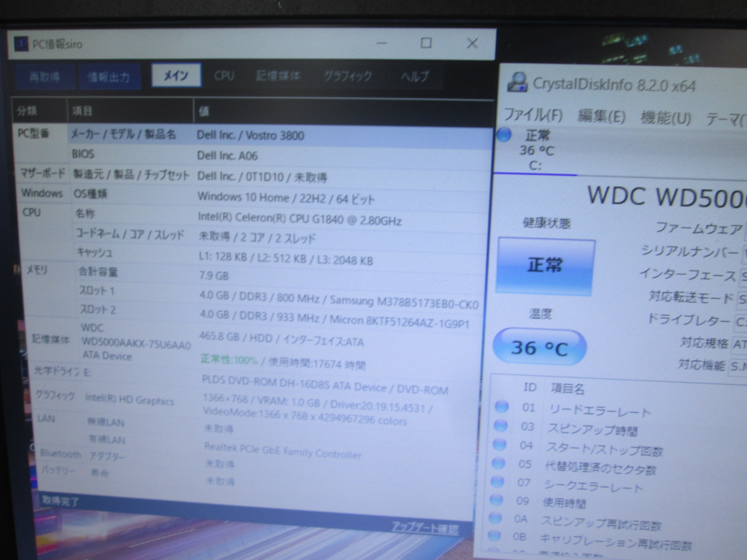Click the 36 °C temperature button
This screenshot has height=560, width=747.
539,348
